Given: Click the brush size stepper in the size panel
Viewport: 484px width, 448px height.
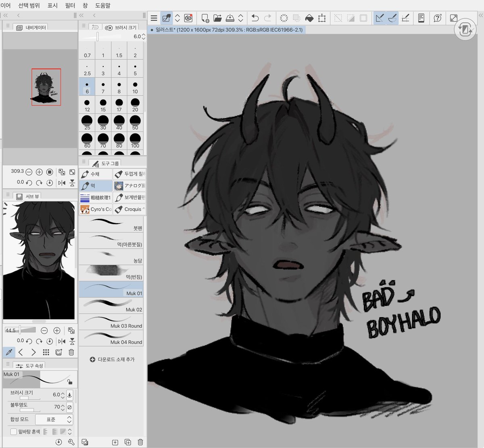Looking at the screenshot, I should [x=143, y=36].
